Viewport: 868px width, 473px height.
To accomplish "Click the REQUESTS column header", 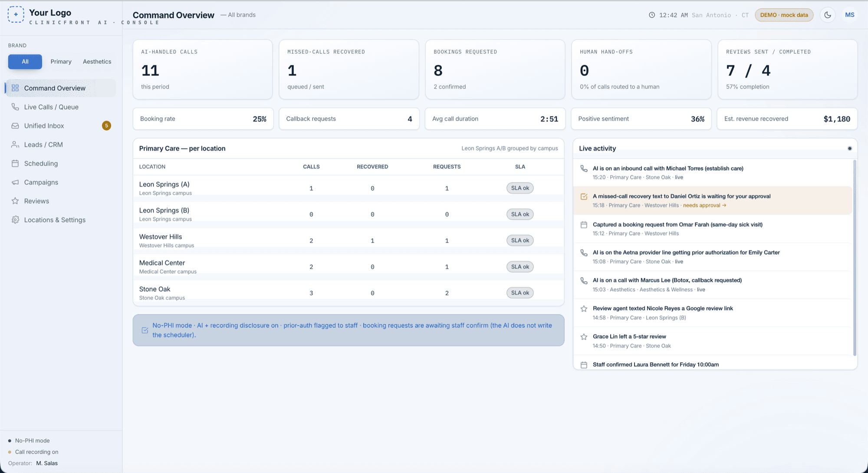I will click(447, 167).
